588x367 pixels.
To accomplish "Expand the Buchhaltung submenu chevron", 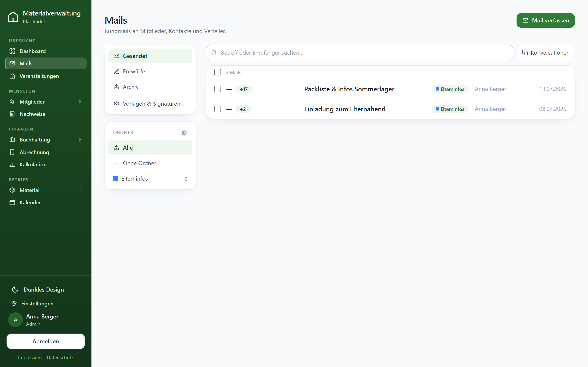I will tap(80, 139).
